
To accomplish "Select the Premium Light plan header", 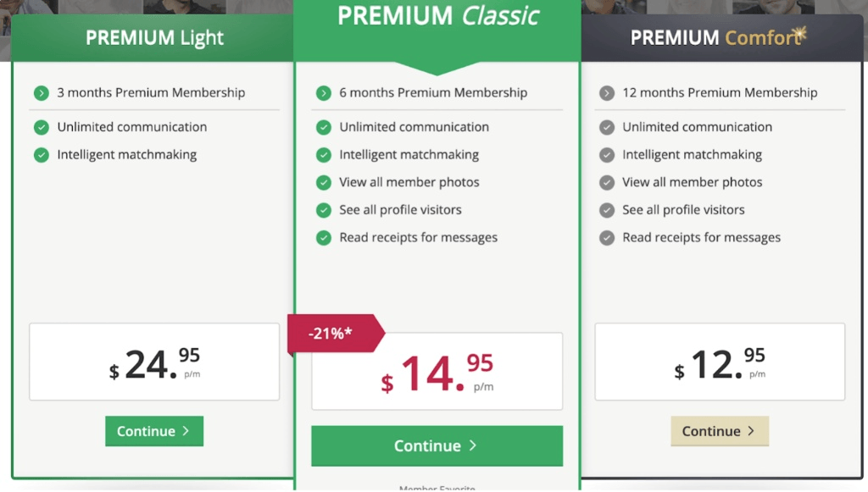I will tap(153, 38).
